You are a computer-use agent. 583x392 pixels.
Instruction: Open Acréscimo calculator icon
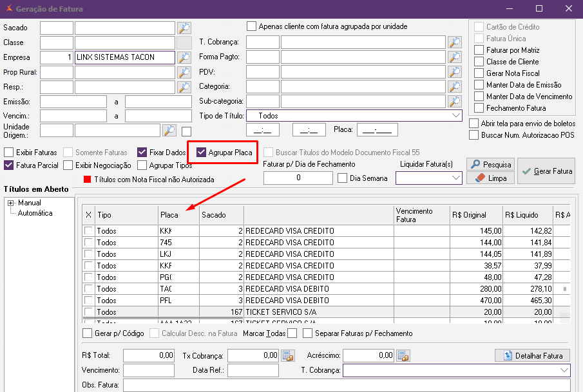pos(403,355)
